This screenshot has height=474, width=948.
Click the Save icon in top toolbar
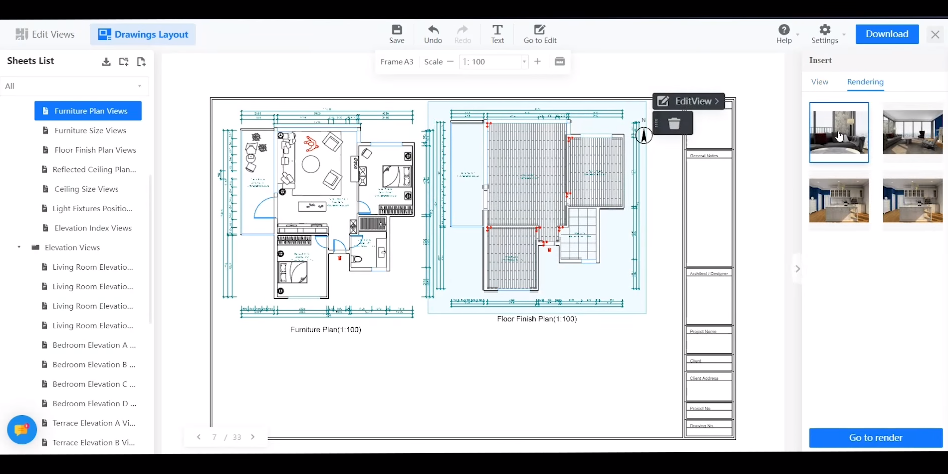pyautogui.click(x=397, y=30)
